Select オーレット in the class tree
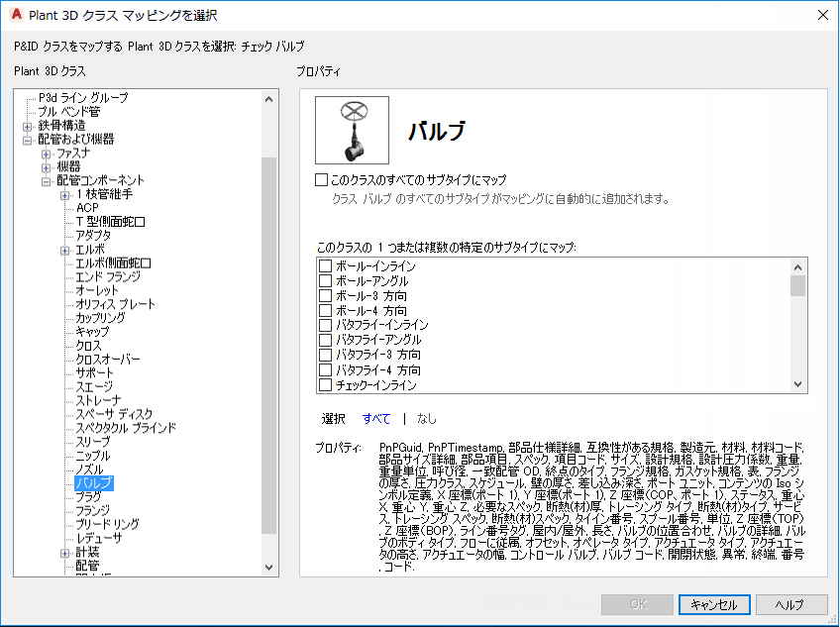840x627 pixels. pyautogui.click(x=96, y=290)
